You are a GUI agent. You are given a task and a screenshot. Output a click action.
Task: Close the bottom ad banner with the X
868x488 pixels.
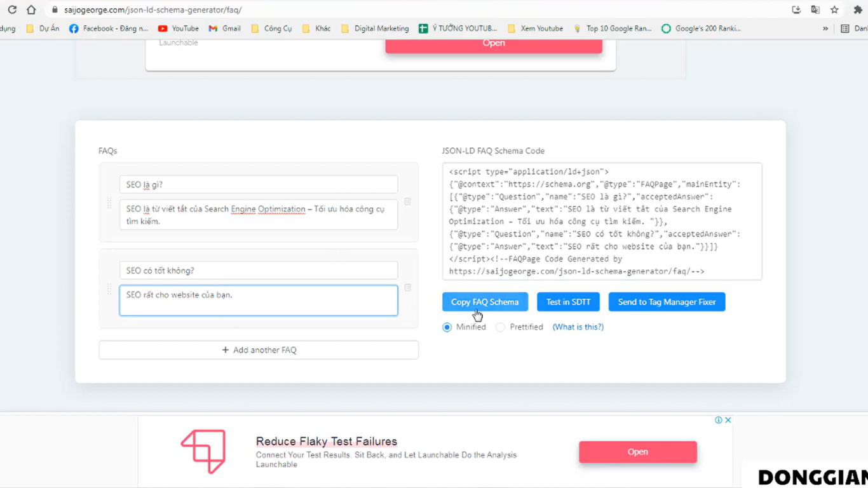[728, 420]
